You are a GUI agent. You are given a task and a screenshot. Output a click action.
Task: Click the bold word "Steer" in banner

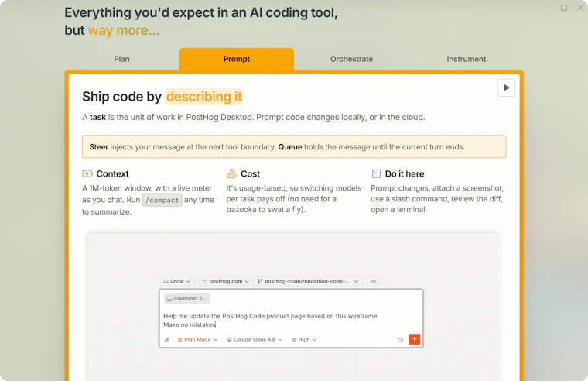coord(98,147)
